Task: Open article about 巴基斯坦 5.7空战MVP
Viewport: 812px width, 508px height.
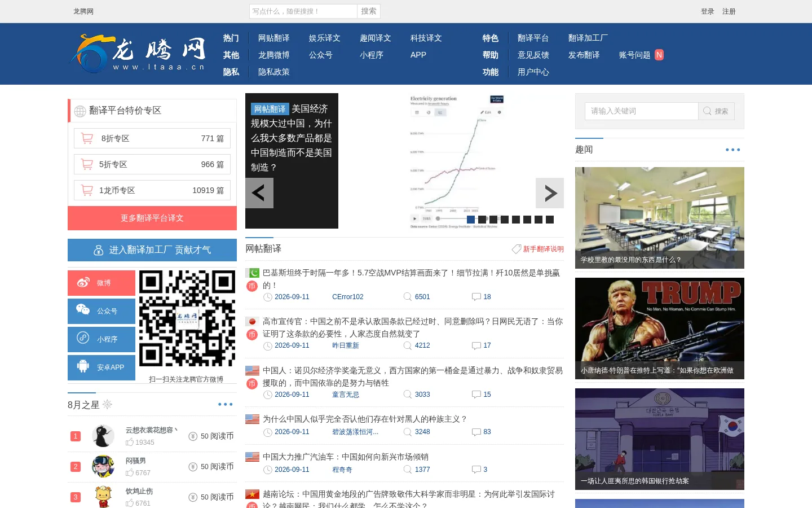Action: click(411, 279)
